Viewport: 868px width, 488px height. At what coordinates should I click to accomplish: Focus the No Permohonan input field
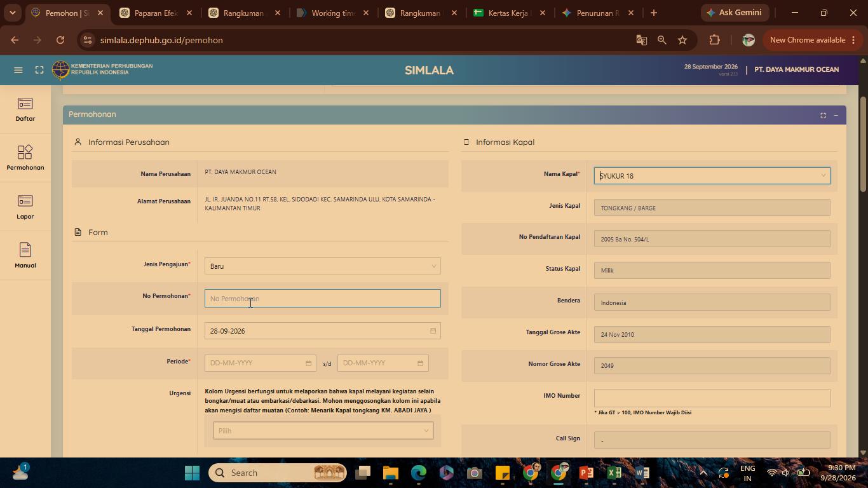coord(323,299)
